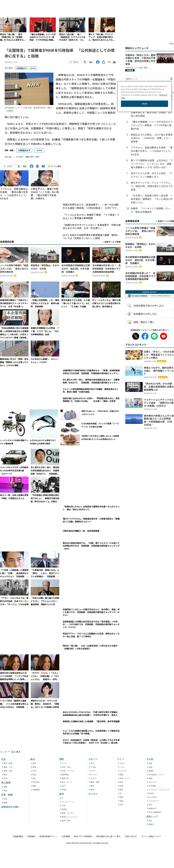Open the 踊る大捜査線 story thumbnail at the top

pyautogui.click(x=43, y=25)
